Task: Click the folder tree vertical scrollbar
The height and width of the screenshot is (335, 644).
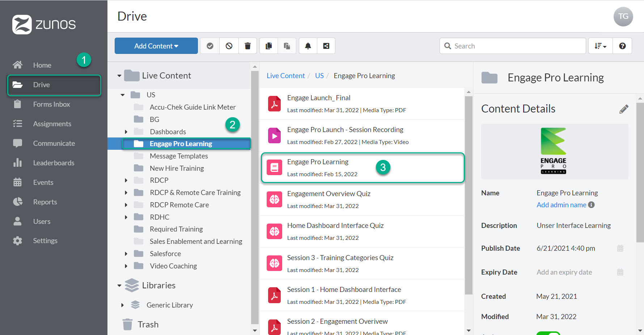Action: point(255,198)
